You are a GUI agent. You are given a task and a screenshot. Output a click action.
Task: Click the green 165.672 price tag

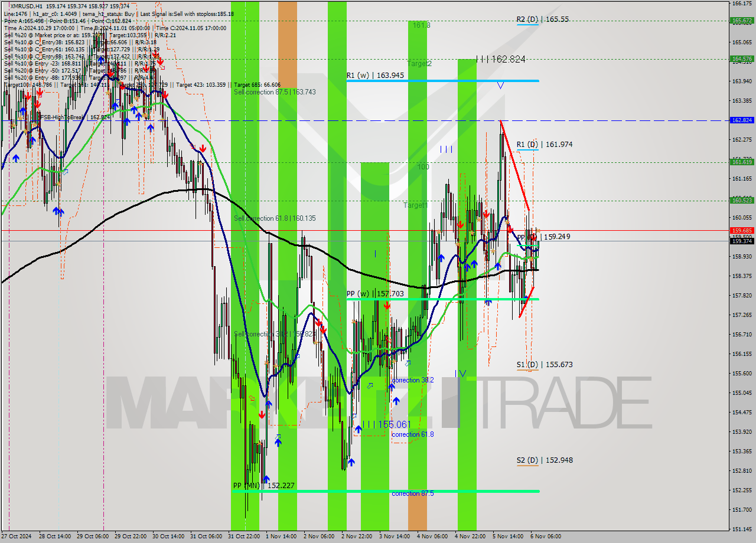pyautogui.click(x=742, y=20)
